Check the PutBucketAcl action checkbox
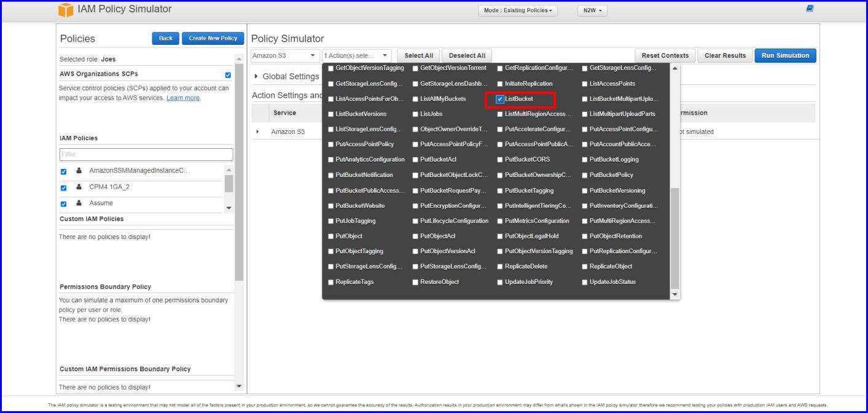868x413 pixels. click(415, 160)
